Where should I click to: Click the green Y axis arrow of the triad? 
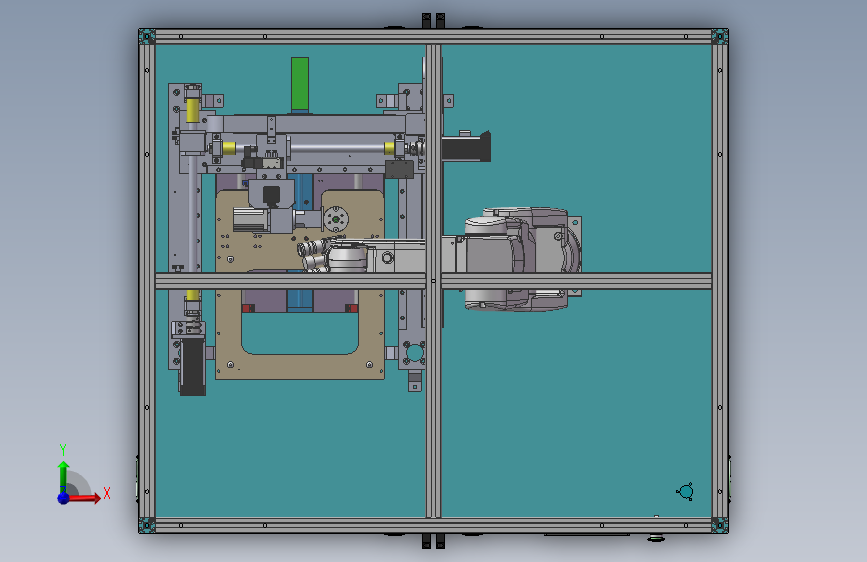click(x=64, y=476)
